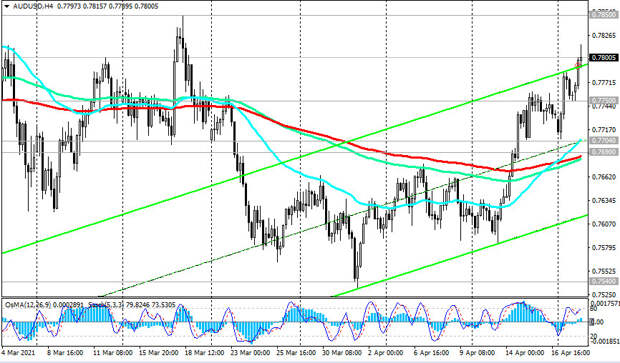The width and height of the screenshot is (620, 363).
Task: Open the chart menu triangle beside AUDUSD
Action: [x=7, y=6]
